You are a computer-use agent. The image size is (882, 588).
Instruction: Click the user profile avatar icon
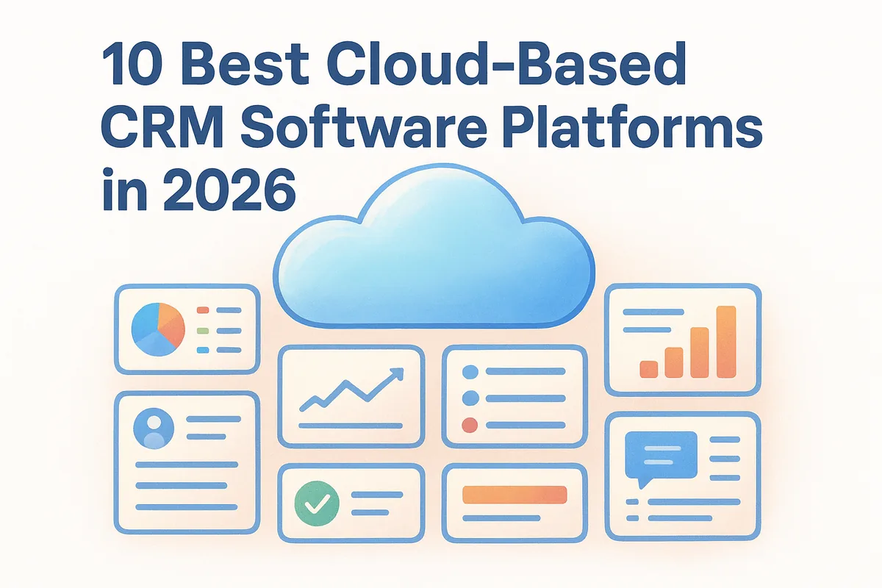[154, 429]
